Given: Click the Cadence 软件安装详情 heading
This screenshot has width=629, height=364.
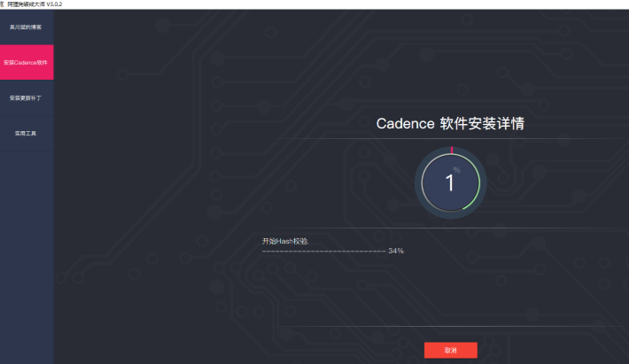Looking at the screenshot, I should (450, 124).
